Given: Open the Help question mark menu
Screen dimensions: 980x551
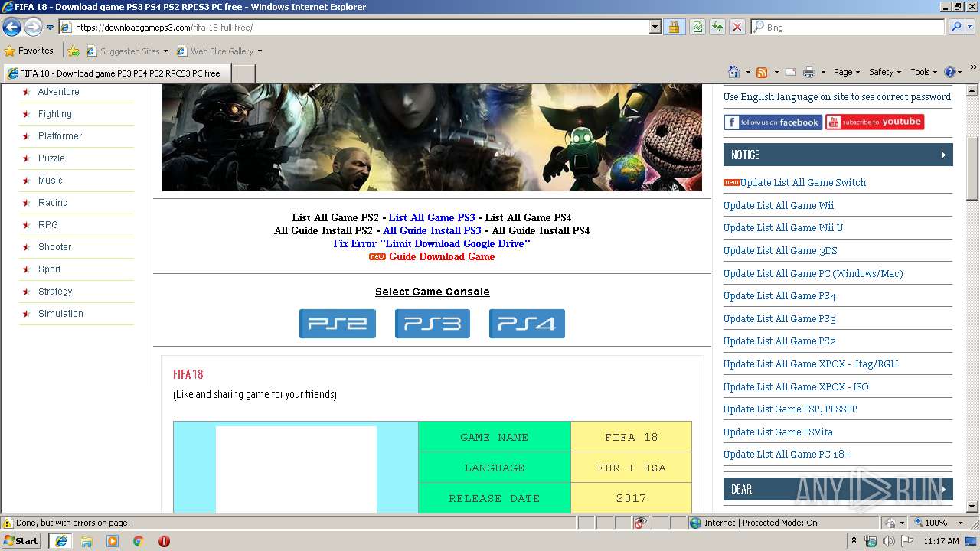Looking at the screenshot, I should (952, 72).
